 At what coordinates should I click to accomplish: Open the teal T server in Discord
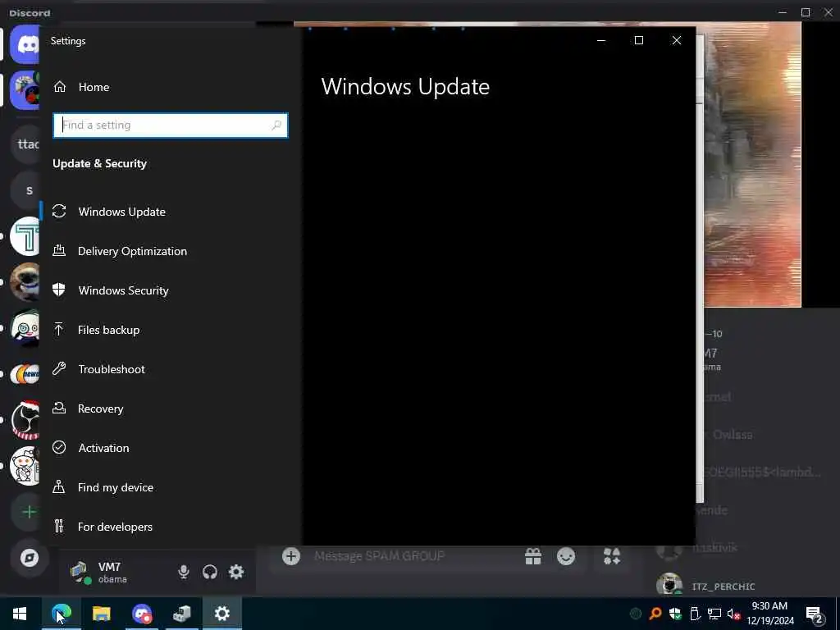pyautogui.click(x=25, y=236)
